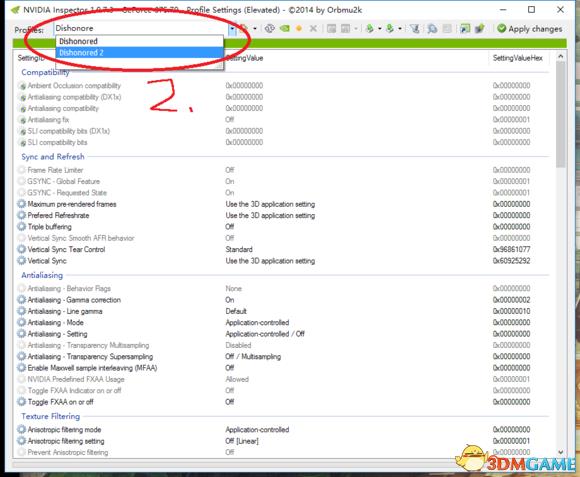Screen dimensions: 580x477
Task: Open the export profiles dropdown arrow
Action: [x=380, y=28]
